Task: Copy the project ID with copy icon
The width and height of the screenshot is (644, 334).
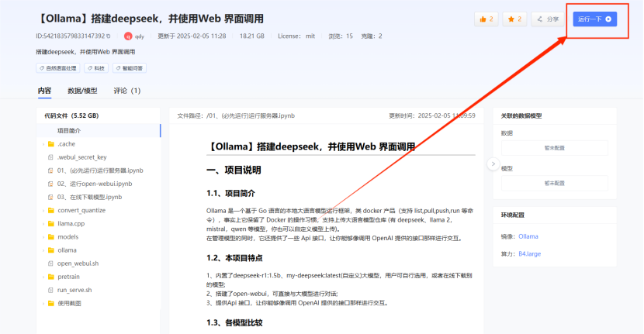Action: (109, 36)
